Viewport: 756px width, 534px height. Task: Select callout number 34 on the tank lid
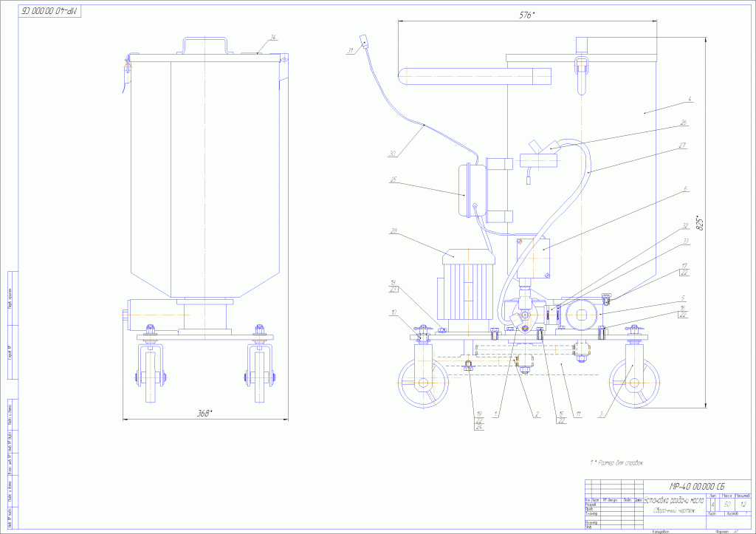click(273, 37)
